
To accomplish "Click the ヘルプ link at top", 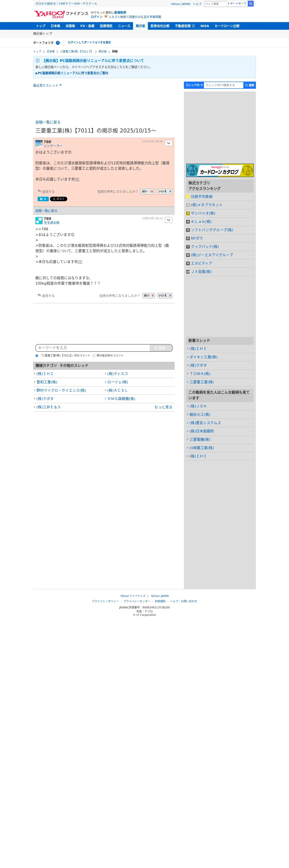I will [x=197, y=4].
